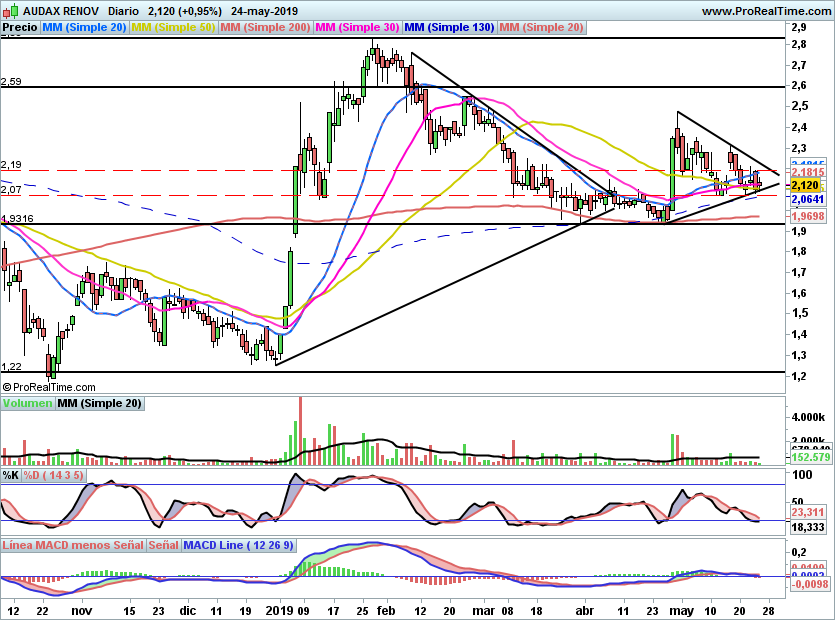Open the www.ProRealTime.com link

point(766,11)
